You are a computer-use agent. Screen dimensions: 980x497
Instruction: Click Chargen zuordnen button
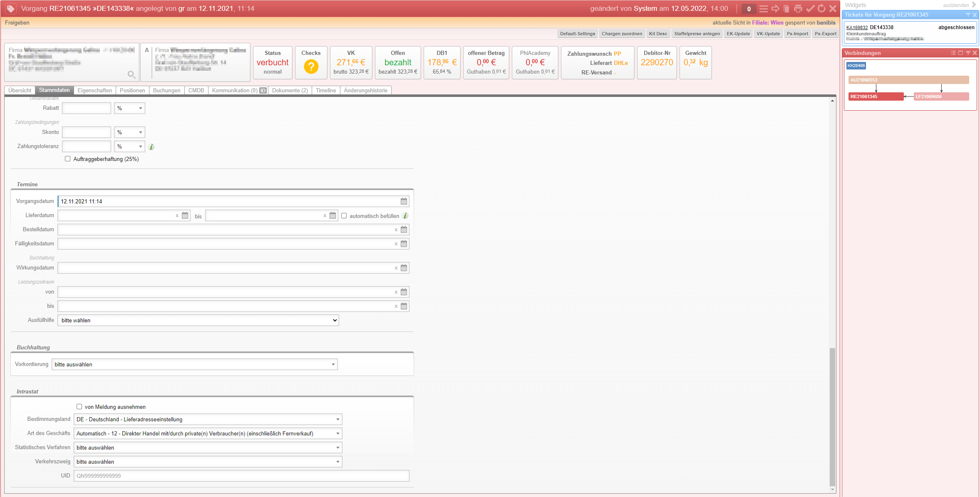622,34
